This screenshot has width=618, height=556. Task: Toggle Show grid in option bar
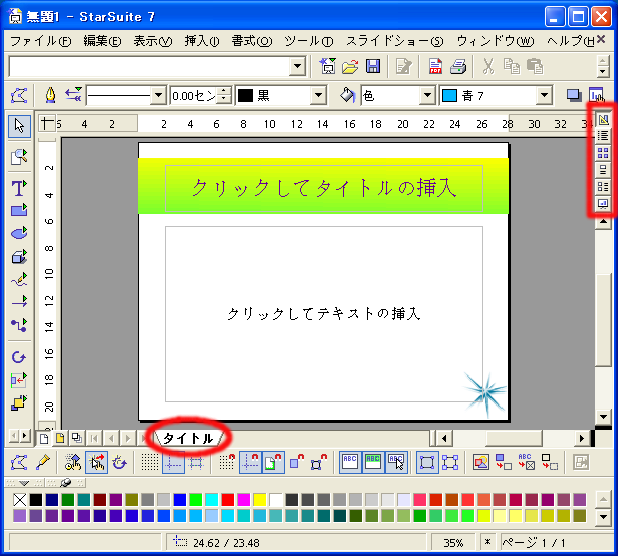150,462
